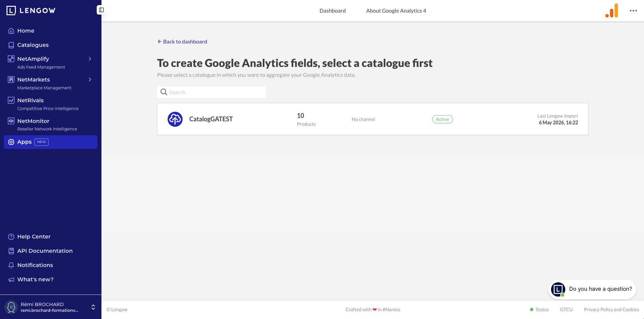Click the API Documentation icon
Image resolution: width=644 pixels, height=319 pixels.
point(11,251)
